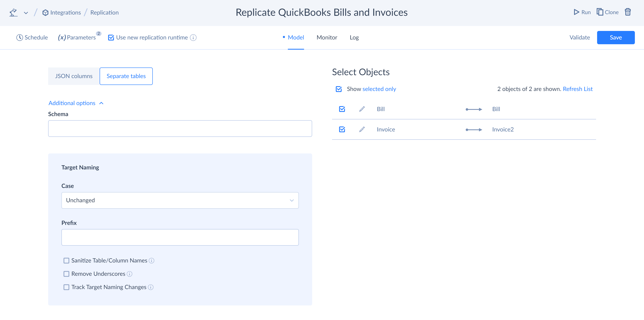Click the Clone copy icon
644x320 pixels.
[600, 12]
